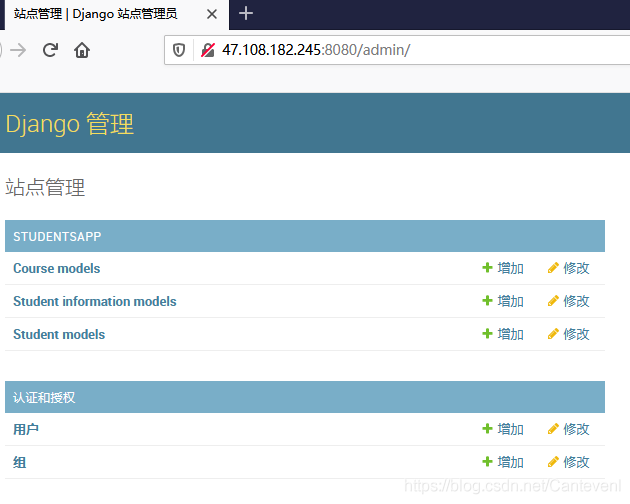
Task: Close the Django admin tab
Action: 212,14
